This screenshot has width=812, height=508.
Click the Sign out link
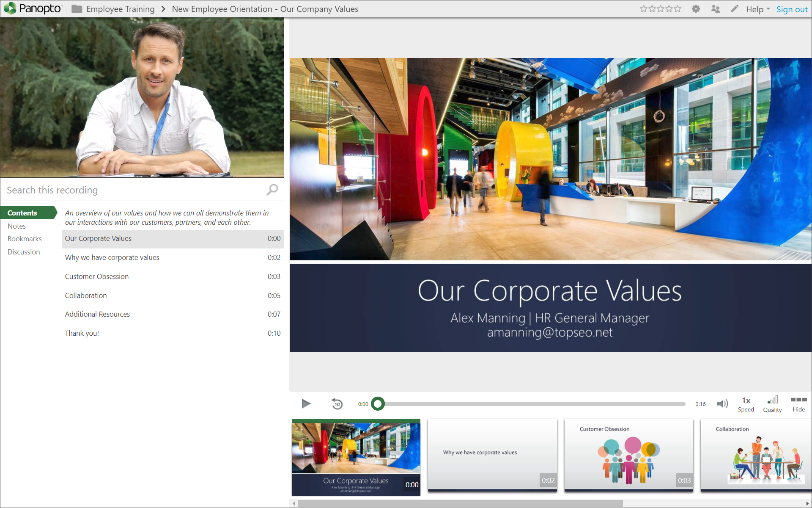792,9
